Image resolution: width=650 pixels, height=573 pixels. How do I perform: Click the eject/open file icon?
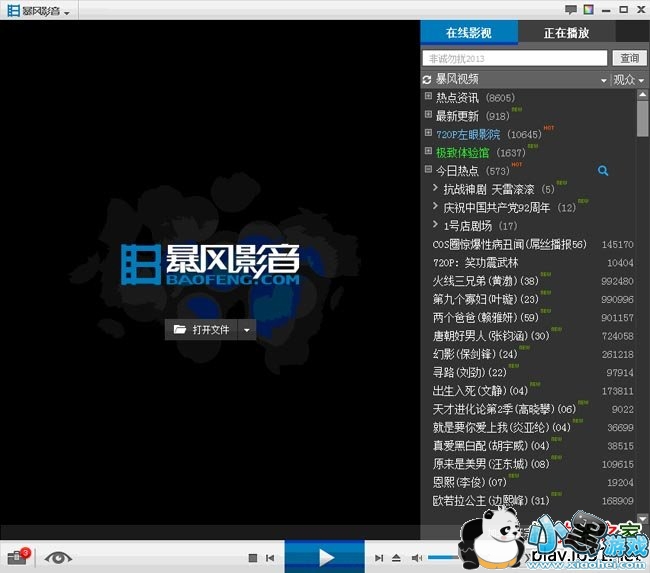coord(396,558)
